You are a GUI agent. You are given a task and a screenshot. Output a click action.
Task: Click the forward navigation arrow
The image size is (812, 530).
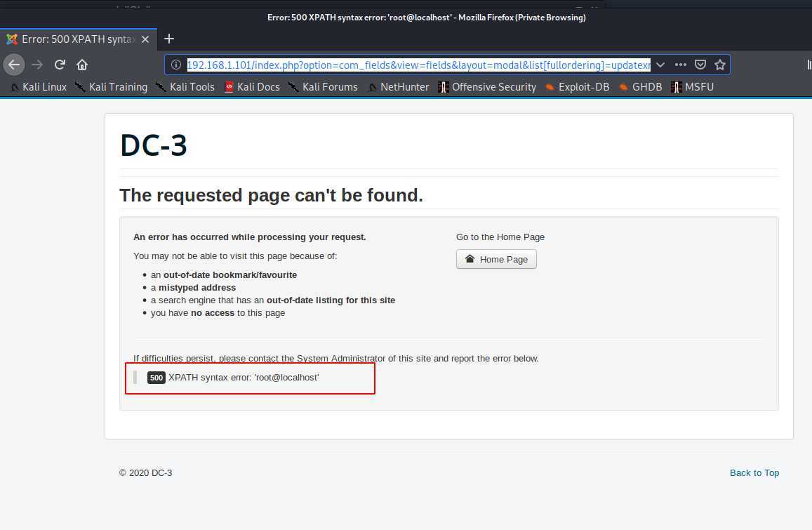coord(37,65)
